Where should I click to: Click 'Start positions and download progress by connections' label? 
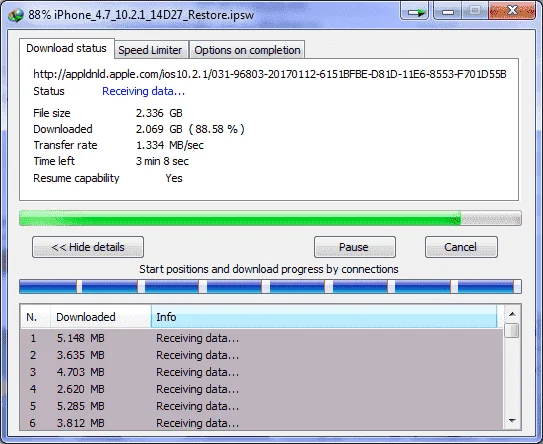click(x=269, y=269)
